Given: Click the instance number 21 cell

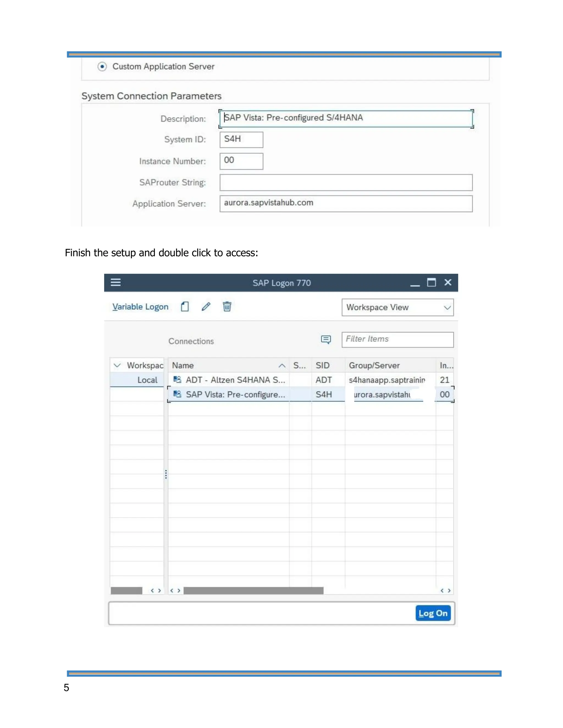Looking at the screenshot, I should click(x=445, y=380).
